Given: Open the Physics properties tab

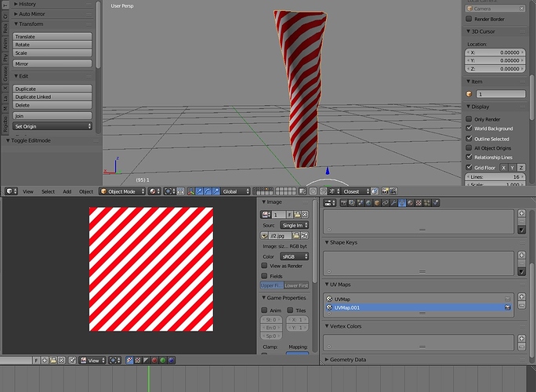Looking at the screenshot, I should [436, 203].
